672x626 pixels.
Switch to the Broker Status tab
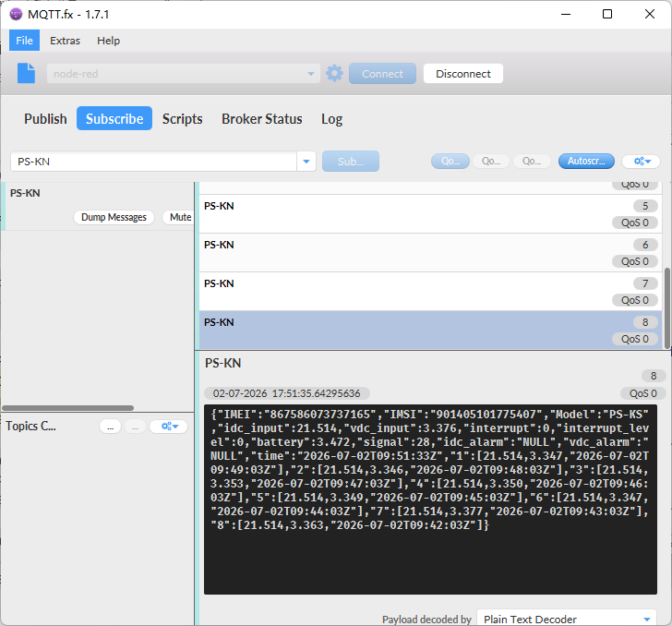(x=262, y=119)
